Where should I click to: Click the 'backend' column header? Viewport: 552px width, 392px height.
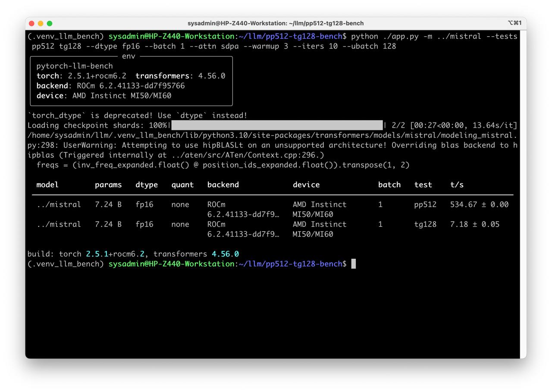coord(223,185)
